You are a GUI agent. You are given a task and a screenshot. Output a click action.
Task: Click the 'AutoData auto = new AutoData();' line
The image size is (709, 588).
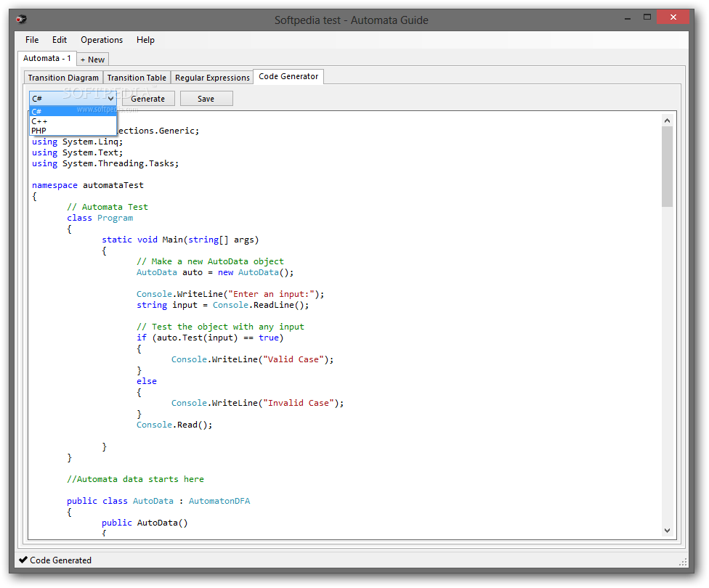(215, 272)
